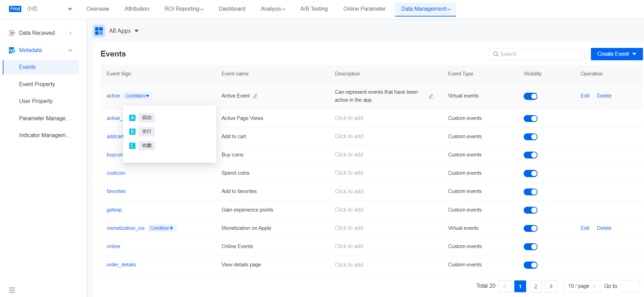Turn off visibility for order_details event
The image size is (644, 297).
[530, 265]
